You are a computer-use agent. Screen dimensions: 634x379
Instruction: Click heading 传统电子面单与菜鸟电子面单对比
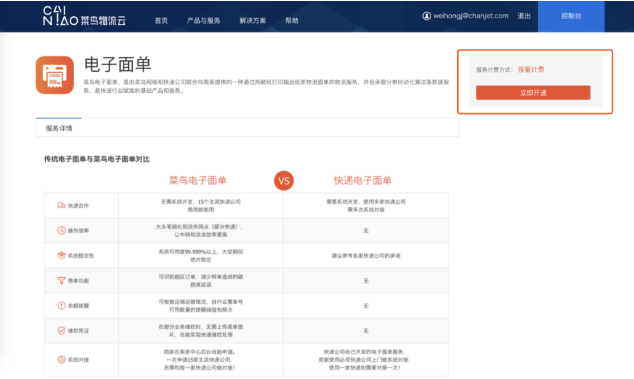pos(97,159)
